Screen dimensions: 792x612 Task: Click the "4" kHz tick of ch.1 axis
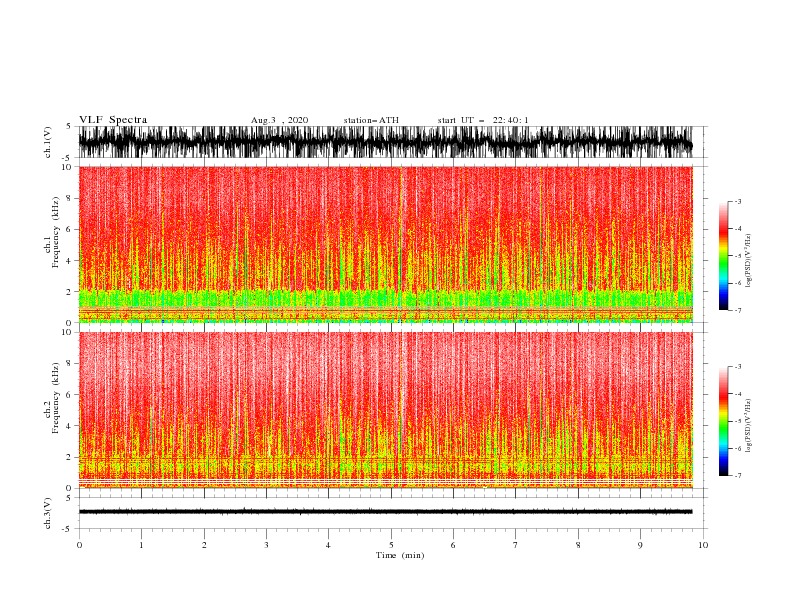(69, 261)
